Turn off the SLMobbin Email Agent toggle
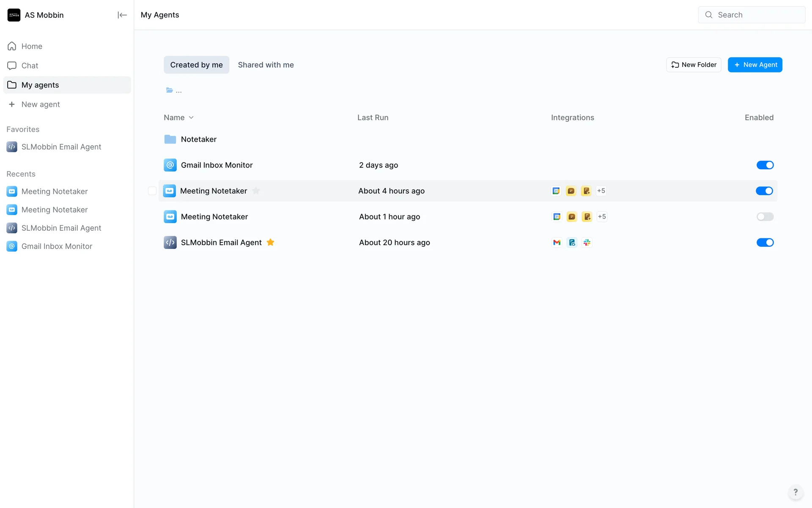812x508 pixels. coord(765,243)
